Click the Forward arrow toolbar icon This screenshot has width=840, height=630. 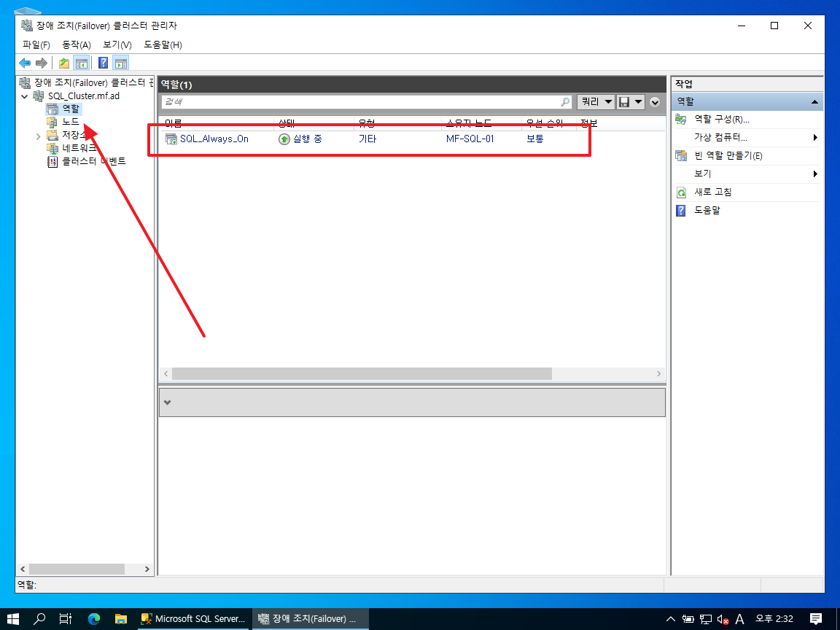pyautogui.click(x=42, y=63)
